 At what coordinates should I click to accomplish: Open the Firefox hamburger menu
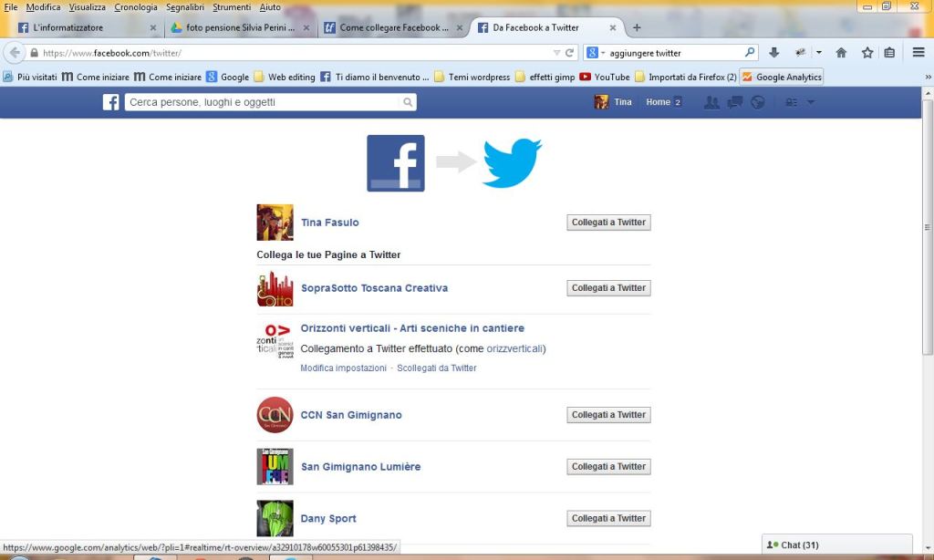918,52
